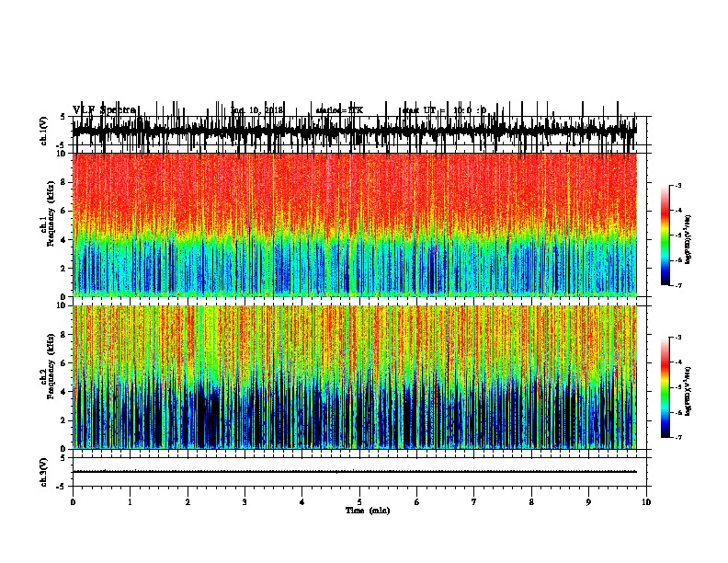Image resolution: width=728 pixels, height=563 pixels.
Task: Click the "station=" header text
Action: click(x=339, y=110)
